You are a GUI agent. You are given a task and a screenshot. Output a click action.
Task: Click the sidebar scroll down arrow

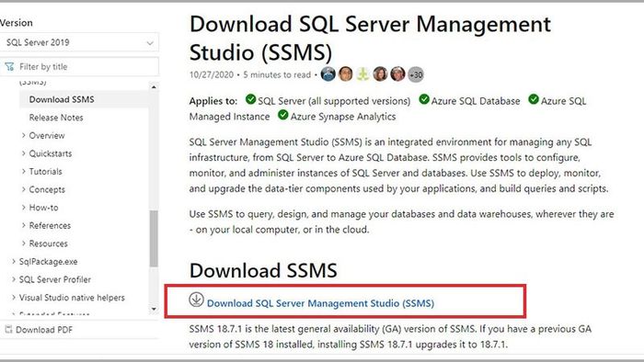(154, 309)
